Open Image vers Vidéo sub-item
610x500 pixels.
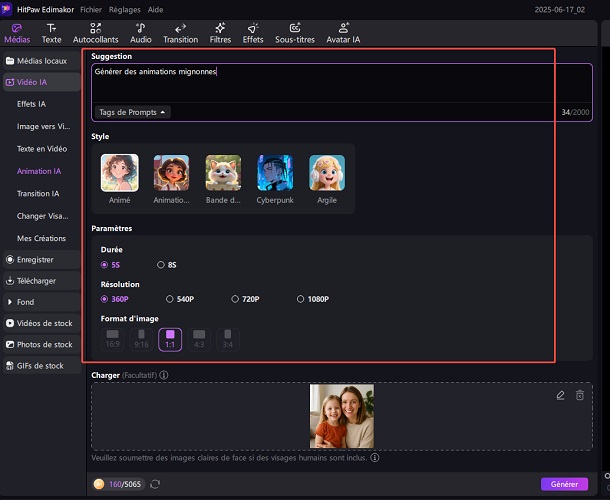(44, 126)
